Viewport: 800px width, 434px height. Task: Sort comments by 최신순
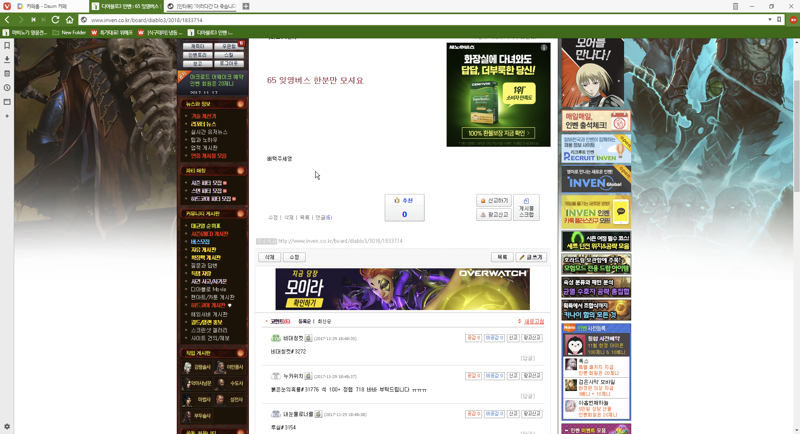pyautogui.click(x=324, y=321)
